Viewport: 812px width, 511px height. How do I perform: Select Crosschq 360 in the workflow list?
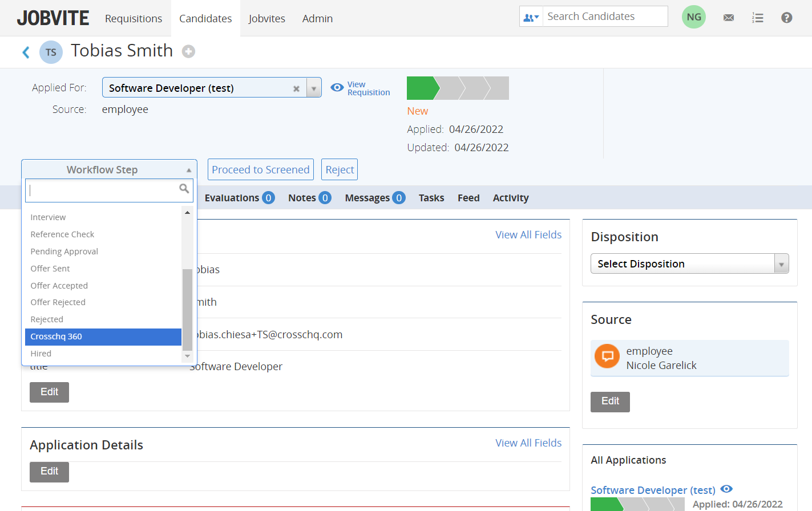pyautogui.click(x=103, y=336)
